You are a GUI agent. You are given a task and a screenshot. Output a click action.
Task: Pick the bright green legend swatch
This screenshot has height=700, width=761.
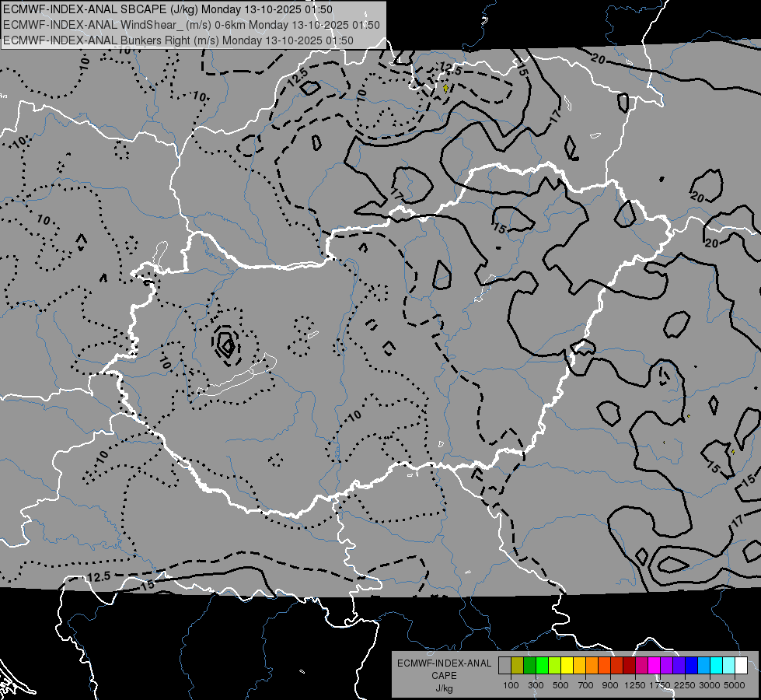[x=542, y=666]
